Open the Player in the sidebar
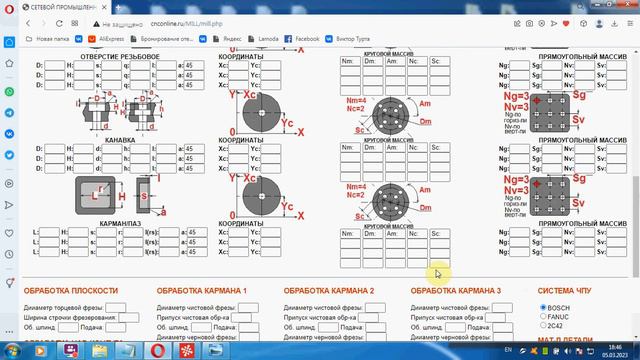Image resolution: width=640 pixels, height=360 pixels. (9, 184)
